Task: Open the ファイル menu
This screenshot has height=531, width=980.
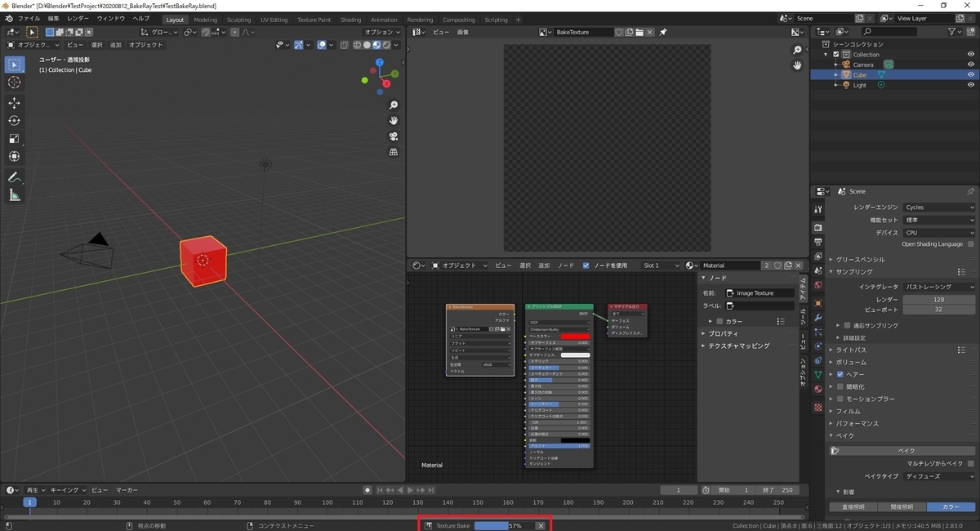Action: [x=29, y=18]
